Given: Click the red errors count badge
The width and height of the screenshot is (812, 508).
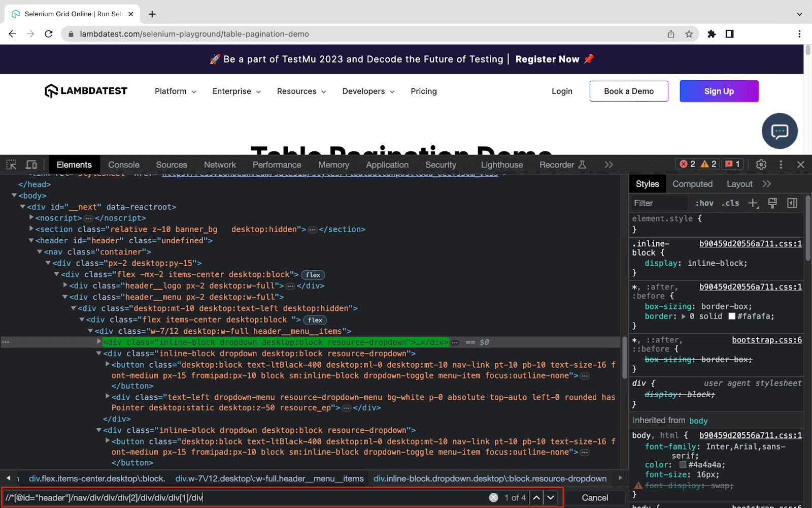Looking at the screenshot, I should click(688, 164).
